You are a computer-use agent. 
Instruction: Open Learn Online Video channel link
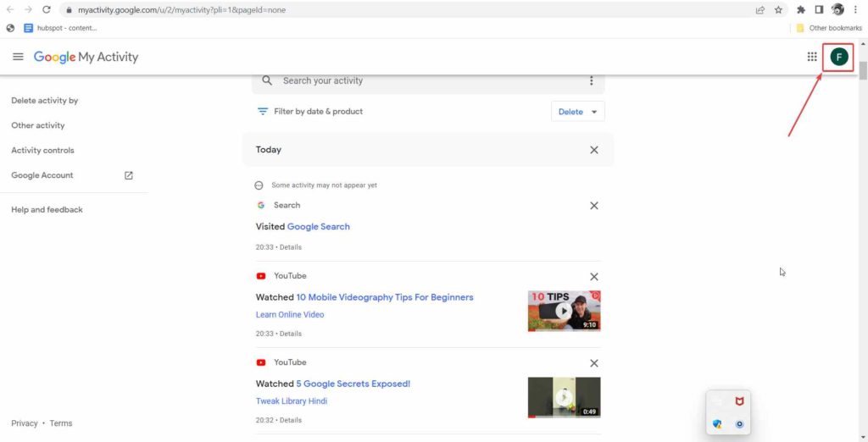click(x=290, y=315)
